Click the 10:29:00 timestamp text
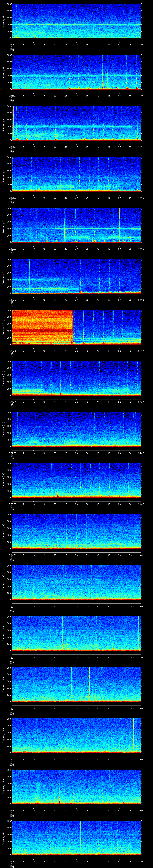Image resolution: width=153 pixels, height=868 pixels. coord(12,810)
